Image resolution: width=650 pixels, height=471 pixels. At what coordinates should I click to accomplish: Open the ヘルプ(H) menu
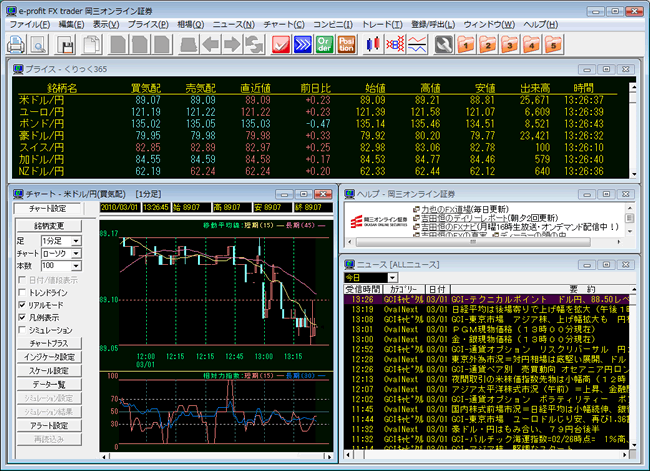pos(541,24)
